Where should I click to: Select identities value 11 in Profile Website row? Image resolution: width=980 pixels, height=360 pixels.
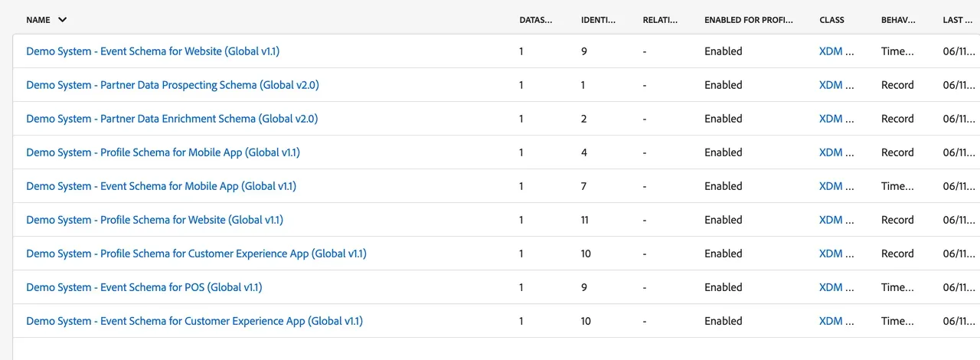click(586, 220)
